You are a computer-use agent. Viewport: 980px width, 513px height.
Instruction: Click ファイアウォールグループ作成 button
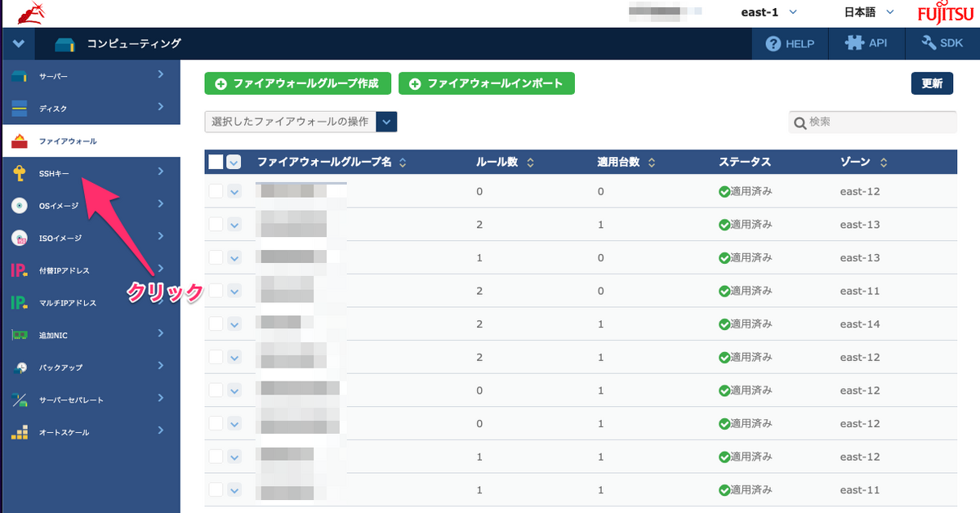[297, 83]
